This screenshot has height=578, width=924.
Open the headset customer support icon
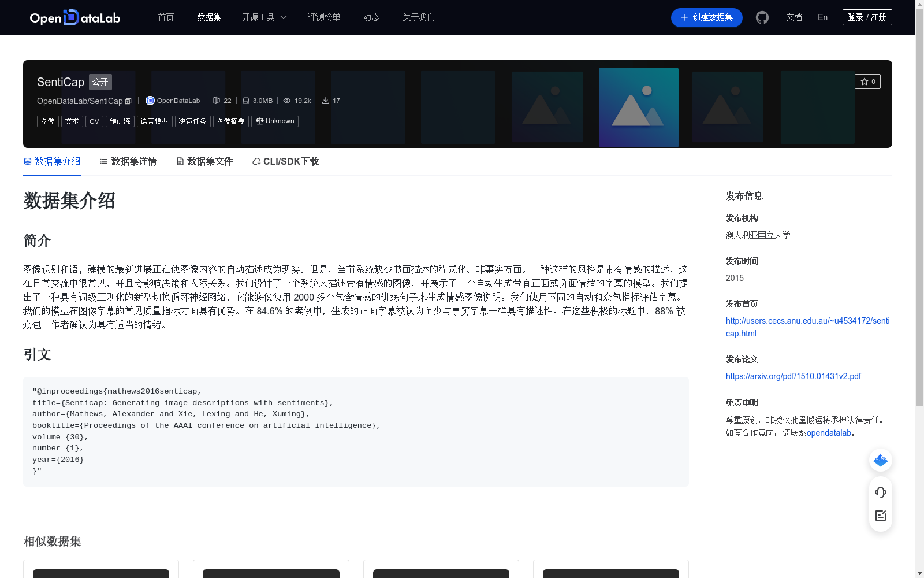click(881, 492)
